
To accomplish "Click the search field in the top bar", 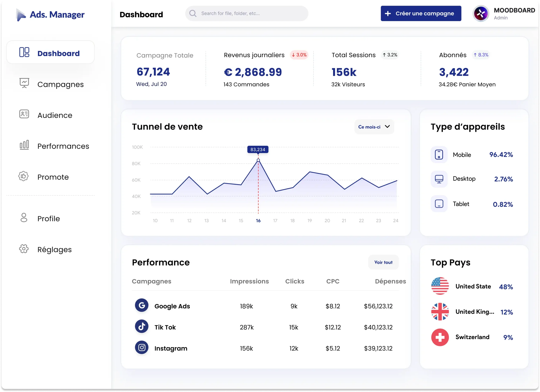I will tap(246, 13).
